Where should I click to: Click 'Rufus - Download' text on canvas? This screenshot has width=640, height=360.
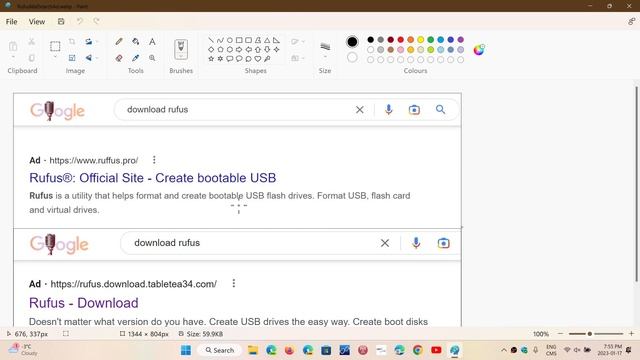(x=84, y=303)
